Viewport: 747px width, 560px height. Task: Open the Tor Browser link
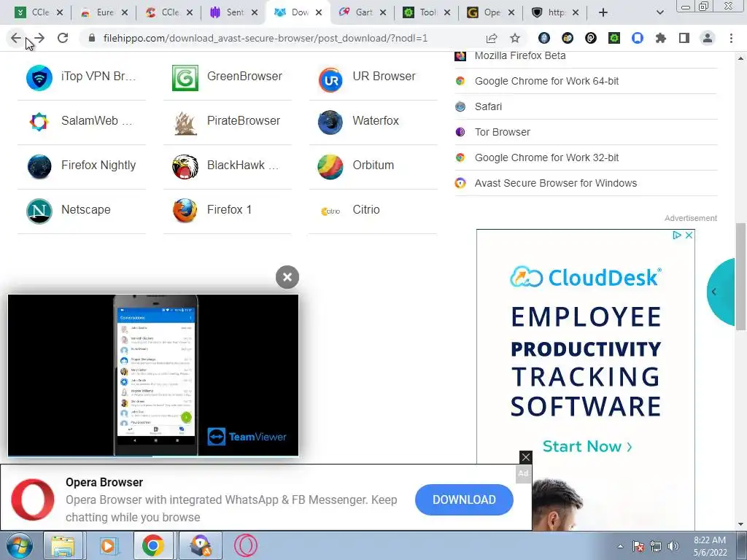click(502, 132)
